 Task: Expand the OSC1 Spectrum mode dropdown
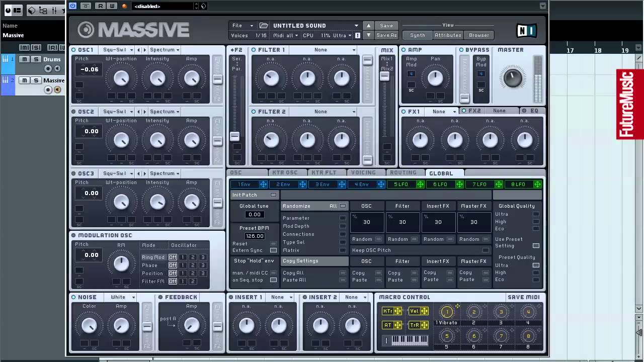[x=165, y=50]
